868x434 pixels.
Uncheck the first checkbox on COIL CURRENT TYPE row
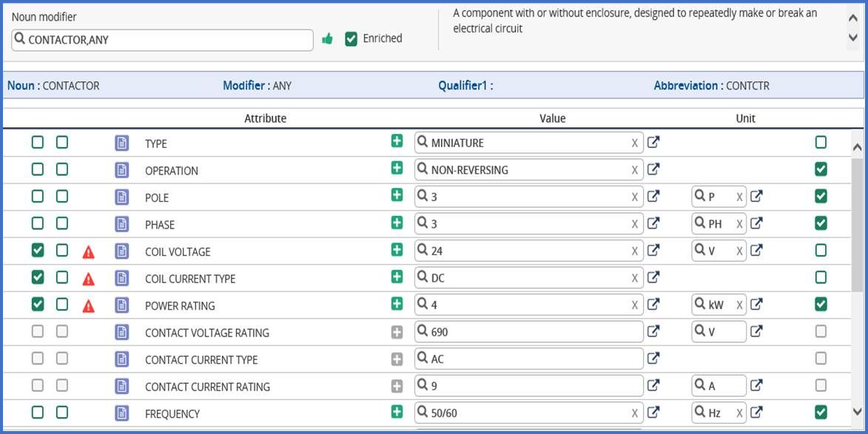[x=38, y=278]
